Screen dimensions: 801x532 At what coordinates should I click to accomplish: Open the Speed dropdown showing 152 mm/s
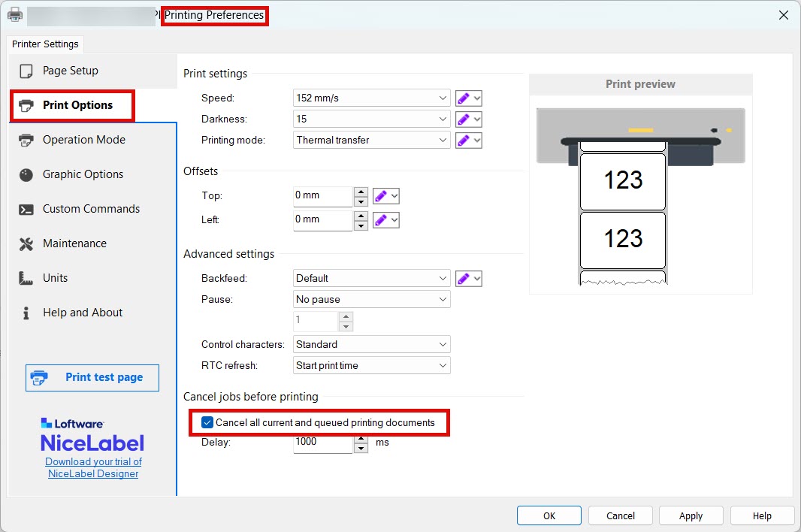[371, 98]
